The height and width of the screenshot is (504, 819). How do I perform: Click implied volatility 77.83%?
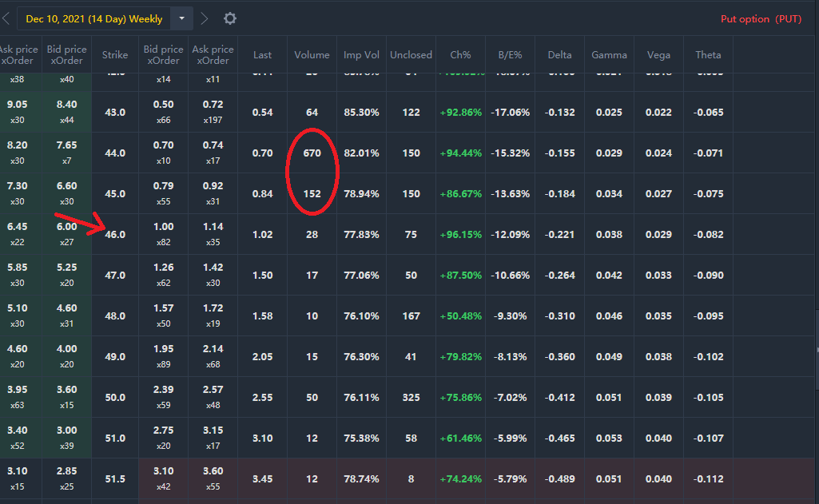point(361,235)
